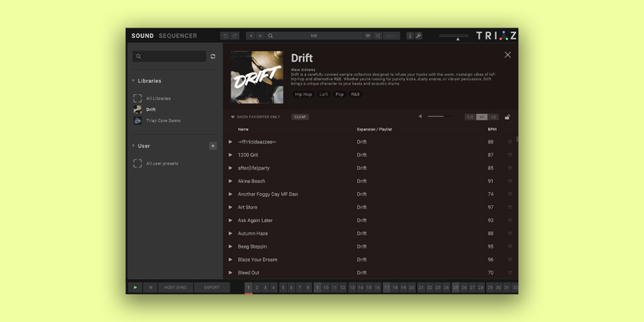Screen dimensions: 644x322
Task: Toggle Show Favorites Only filter
Action: [x=255, y=117]
